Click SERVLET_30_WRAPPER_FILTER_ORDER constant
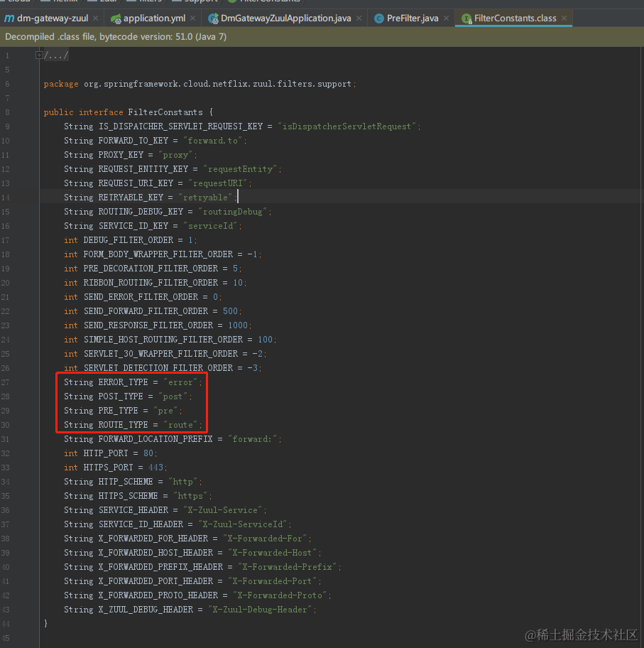The image size is (644, 648). coord(160,354)
